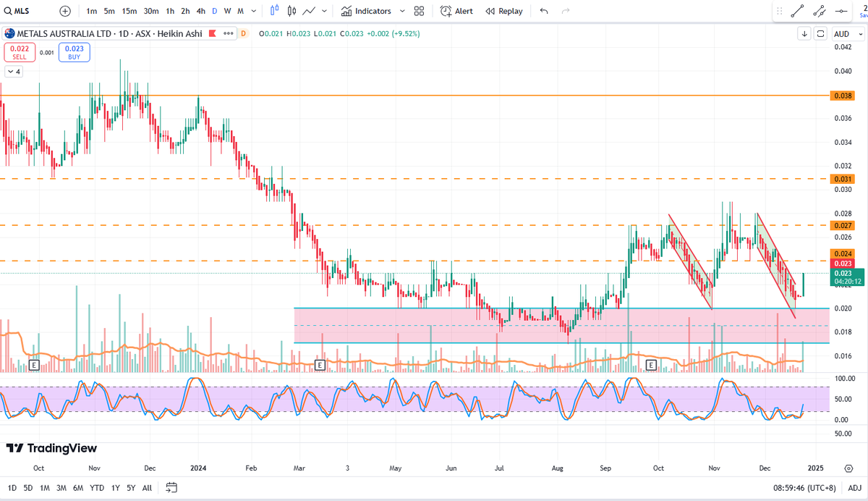Select the 5m timeframe
Image resolution: width=868 pixels, height=501 pixels.
click(109, 11)
